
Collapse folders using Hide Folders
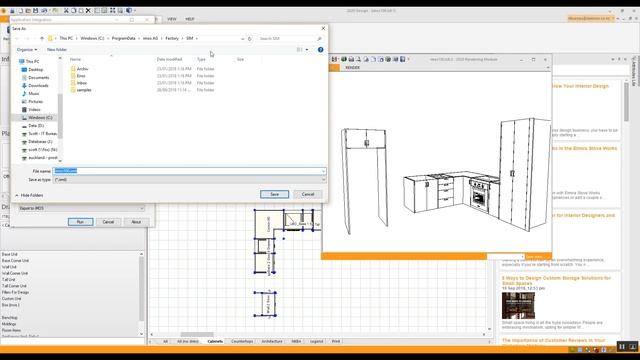[29, 195]
